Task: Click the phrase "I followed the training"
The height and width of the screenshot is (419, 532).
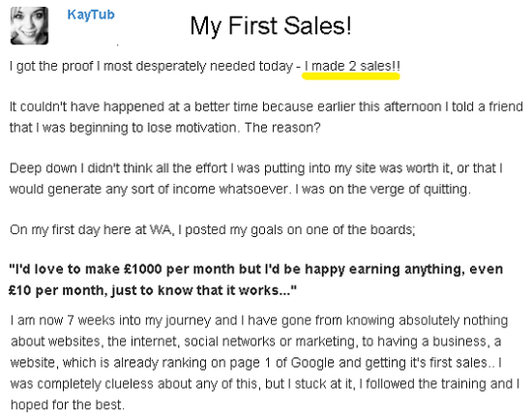Action: pos(423,384)
